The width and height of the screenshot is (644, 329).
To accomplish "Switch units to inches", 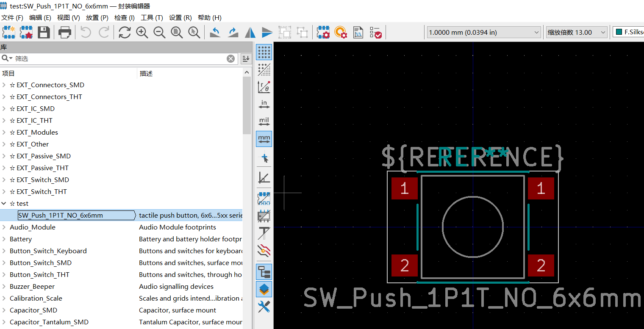I will (264, 104).
